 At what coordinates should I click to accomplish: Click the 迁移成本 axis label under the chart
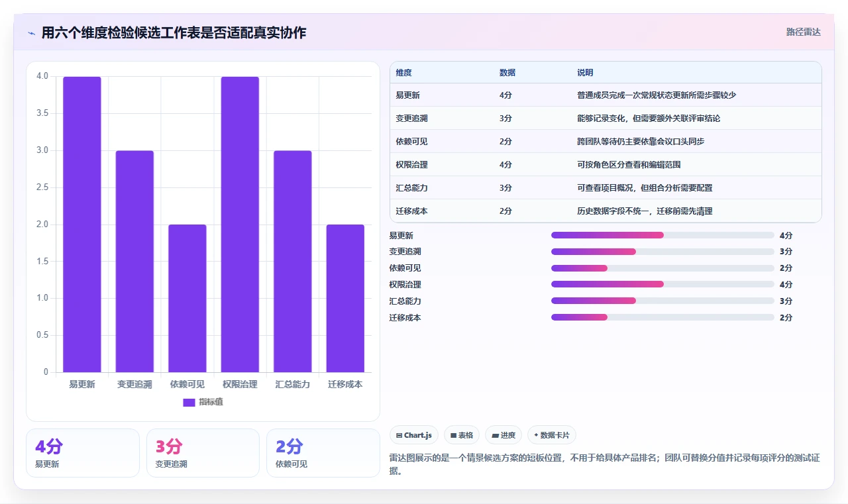tap(345, 384)
